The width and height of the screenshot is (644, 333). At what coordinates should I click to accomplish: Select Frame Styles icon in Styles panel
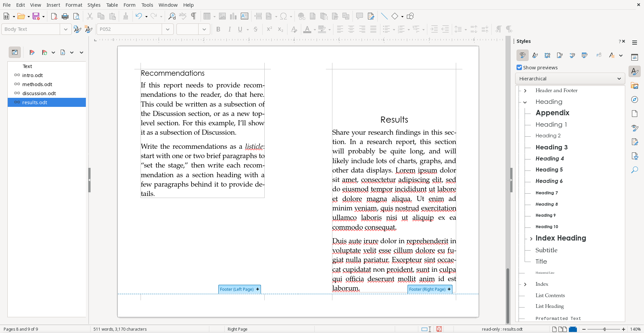[x=547, y=55]
